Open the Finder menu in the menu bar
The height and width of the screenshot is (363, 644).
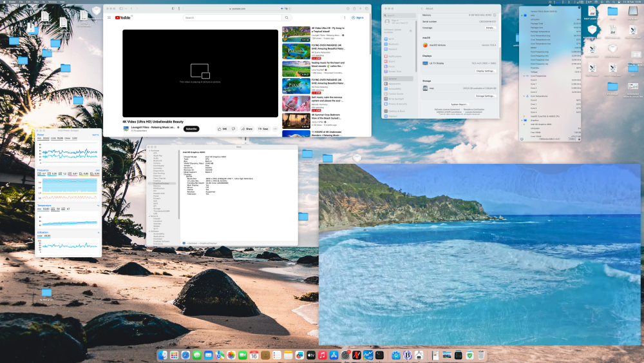[12, 2]
